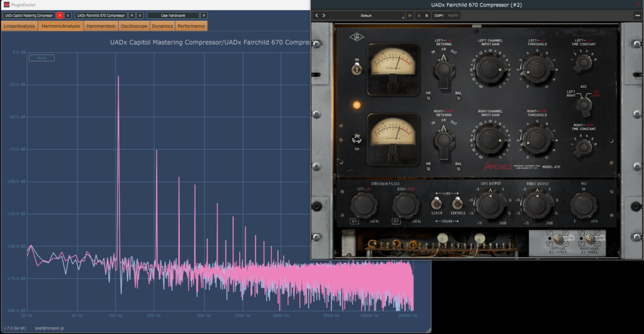Click the Left Output knob
The image size is (644, 334).
click(490, 206)
